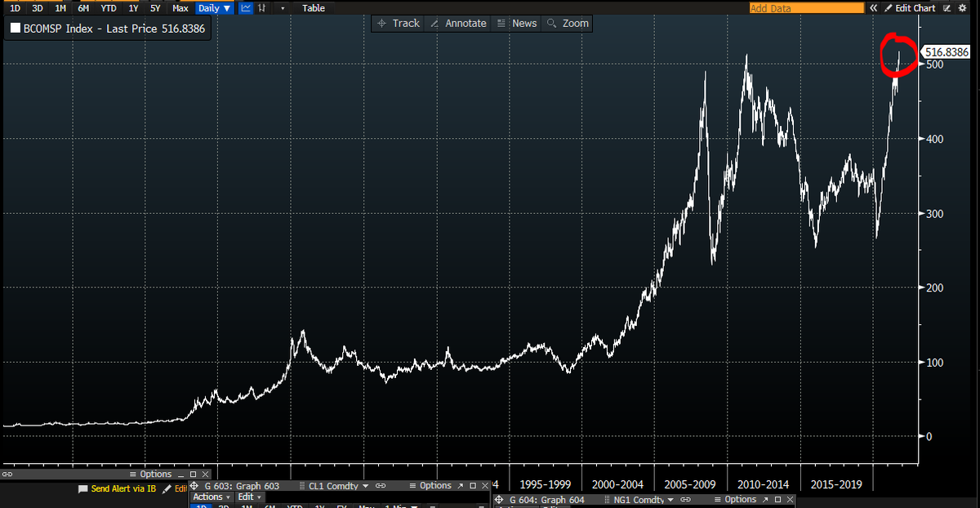Click the 1995-1999 axis label
Screen dimensions: 980x508
pos(546,484)
